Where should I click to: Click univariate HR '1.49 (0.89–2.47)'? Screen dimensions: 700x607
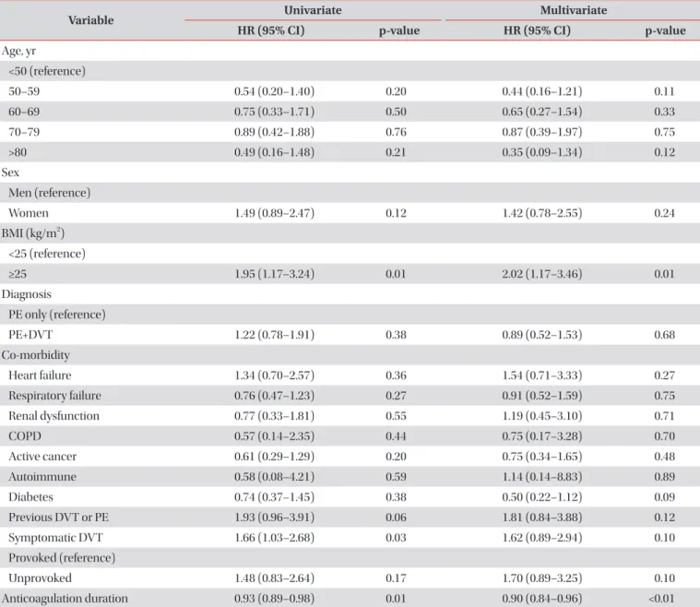click(x=275, y=213)
